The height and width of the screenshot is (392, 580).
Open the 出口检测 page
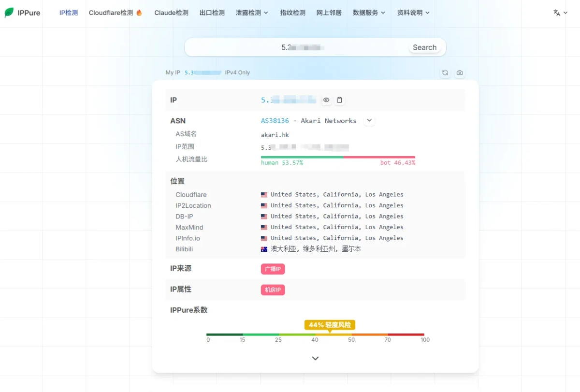(x=212, y=13)
